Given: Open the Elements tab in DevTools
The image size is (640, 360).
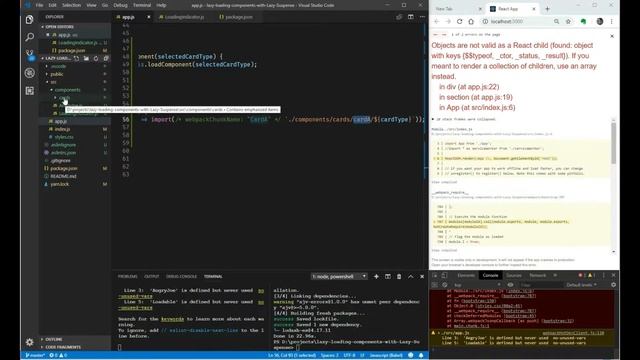Looking at the screenshot, I should point(466,275).
